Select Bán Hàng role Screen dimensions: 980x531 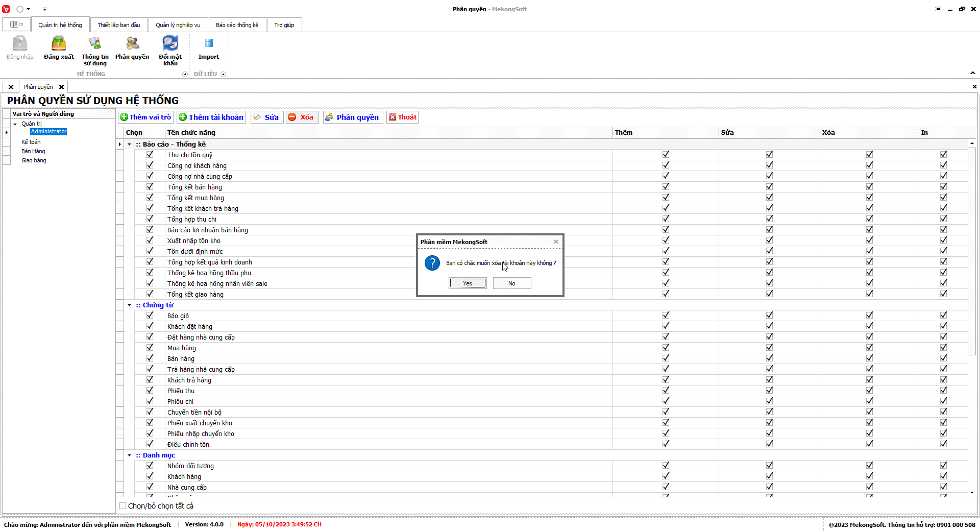pos(33,151)
